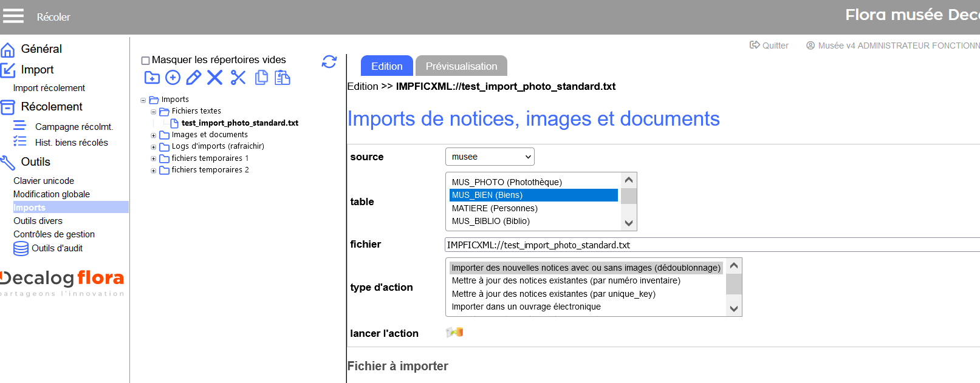Check Masquer les répertoires vides

146,61
